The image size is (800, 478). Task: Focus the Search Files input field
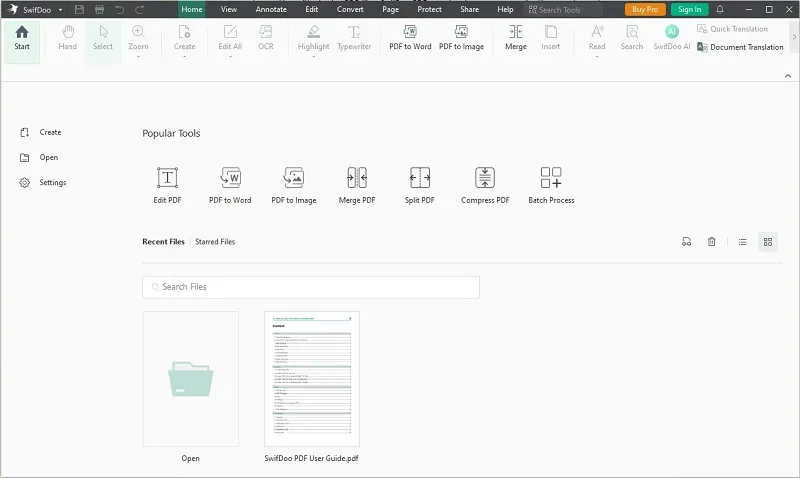311,287
